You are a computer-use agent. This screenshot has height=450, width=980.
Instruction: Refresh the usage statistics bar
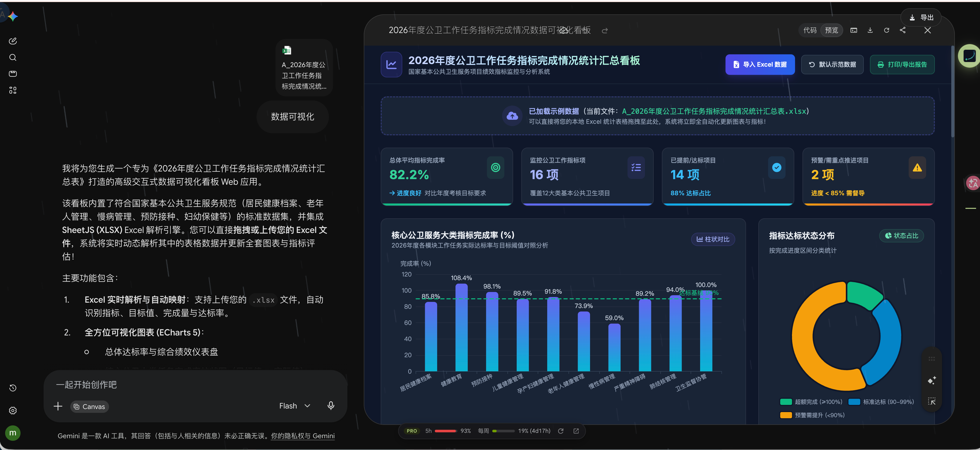pyautogui.click(x=561, y=431)
